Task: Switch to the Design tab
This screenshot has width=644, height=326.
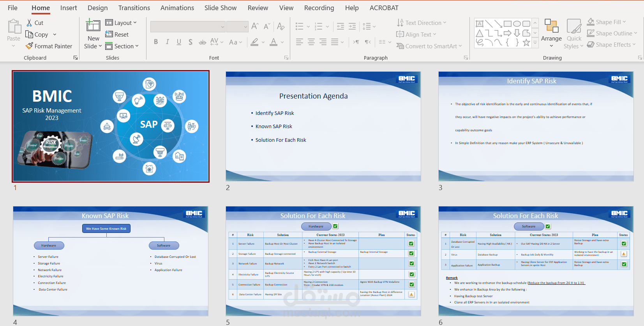Action: [97, 8]
